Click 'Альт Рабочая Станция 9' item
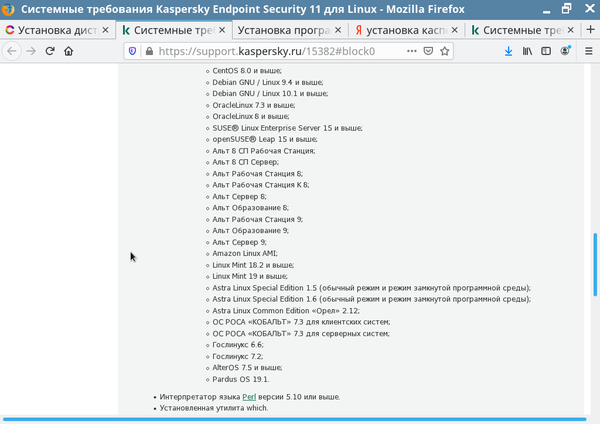 [258, 219]
